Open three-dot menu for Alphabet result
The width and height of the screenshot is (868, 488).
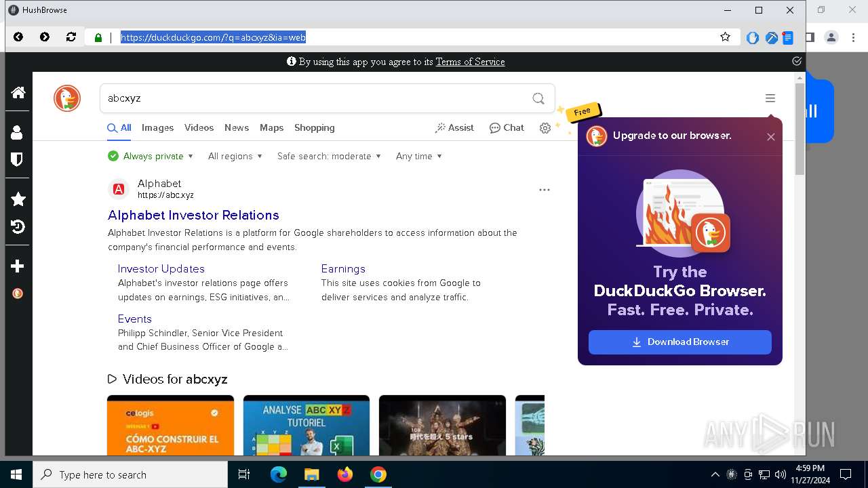pyautogui.click(x=545, y=190)
